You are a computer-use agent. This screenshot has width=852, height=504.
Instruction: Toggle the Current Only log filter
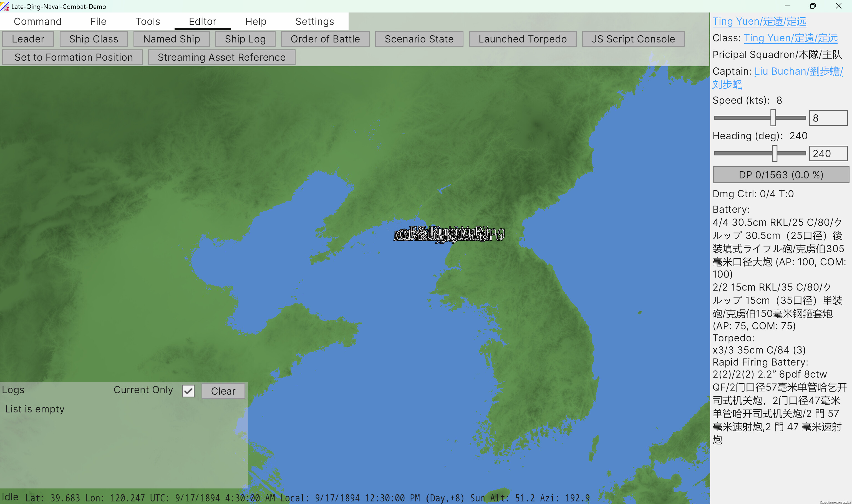click(188, 391)
